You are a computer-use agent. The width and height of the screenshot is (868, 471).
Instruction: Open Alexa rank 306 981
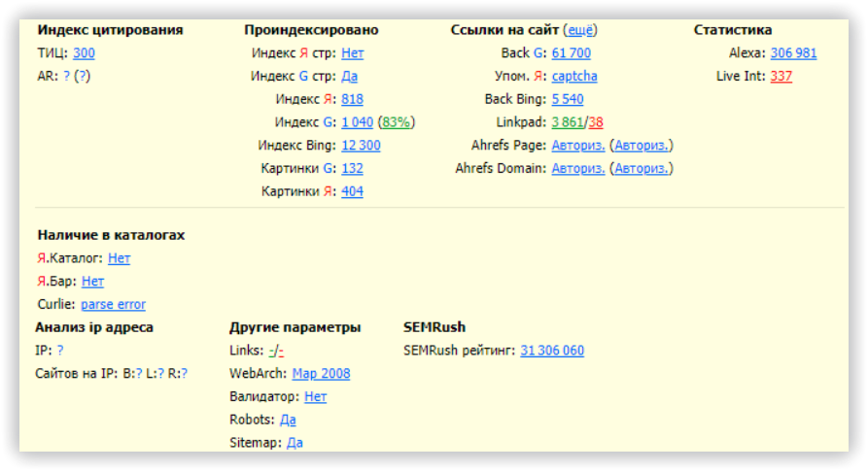(x=793, y=53)
